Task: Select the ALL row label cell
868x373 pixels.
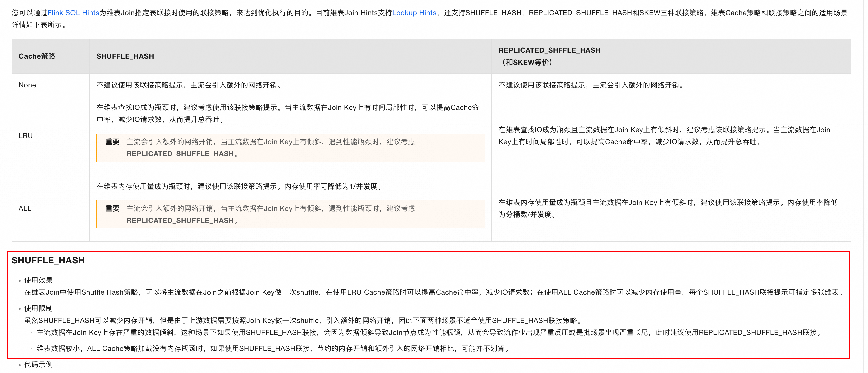Action: pos(25,208)
